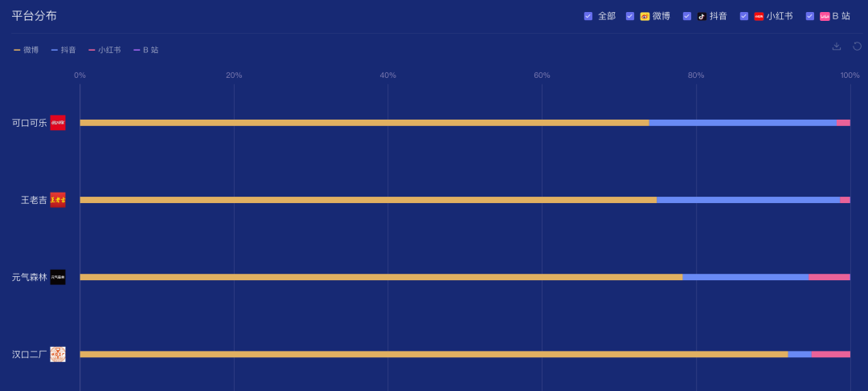
Task: Click the refresh/restore chart icon
Action: point(857,46)
